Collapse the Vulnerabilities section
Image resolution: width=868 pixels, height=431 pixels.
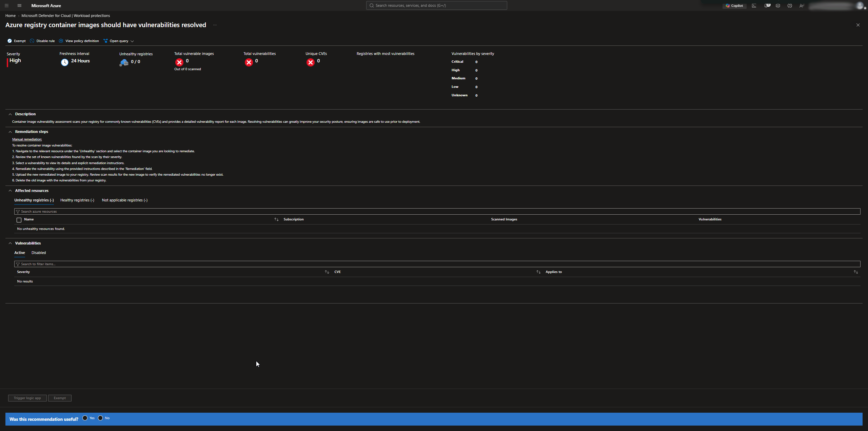coord(10,243)
